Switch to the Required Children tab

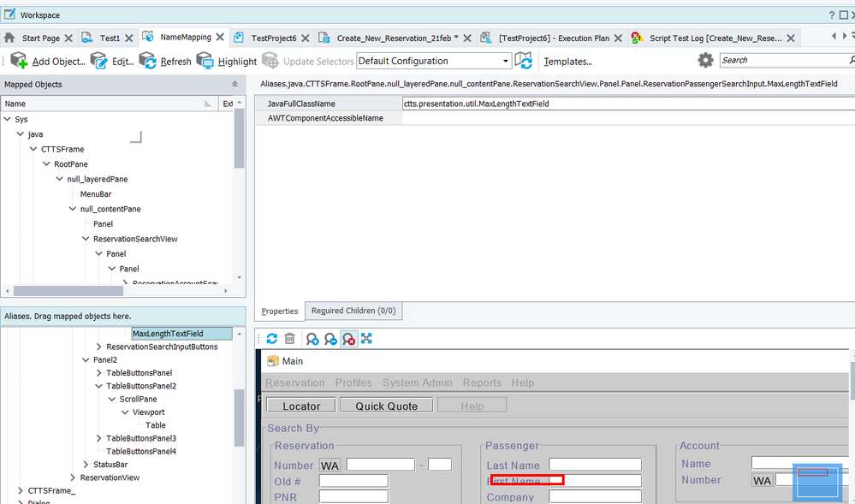pos(353,311)
